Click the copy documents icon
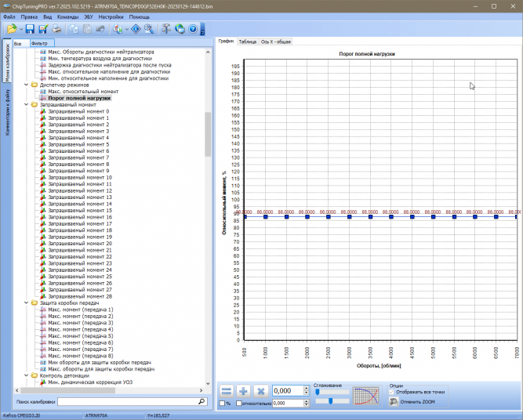Screen dimensions: 523x420 74,29
